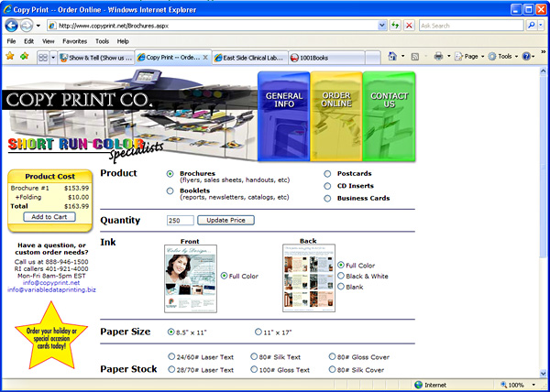550x392 pixels.
Task: Close the Copy Print tab
Action: (x=205, y=57)
